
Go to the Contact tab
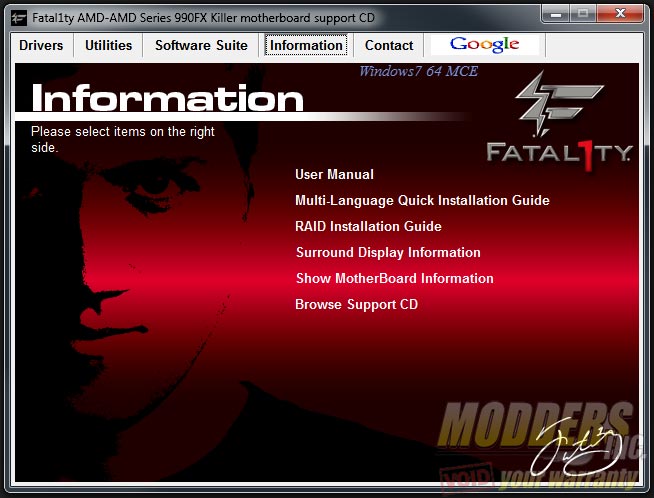[x=389, y=45]
